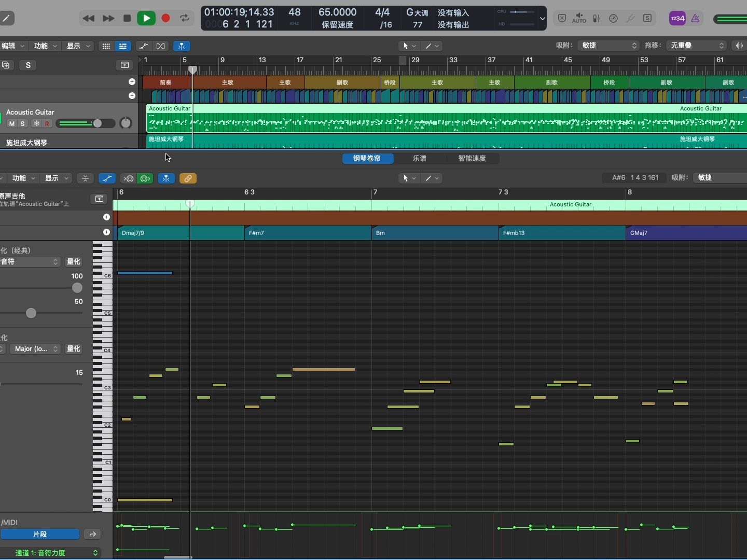The image size is (747, 560).
Task: Click the 片段 button
Action: pyautogui.click(x=40, y=535)
